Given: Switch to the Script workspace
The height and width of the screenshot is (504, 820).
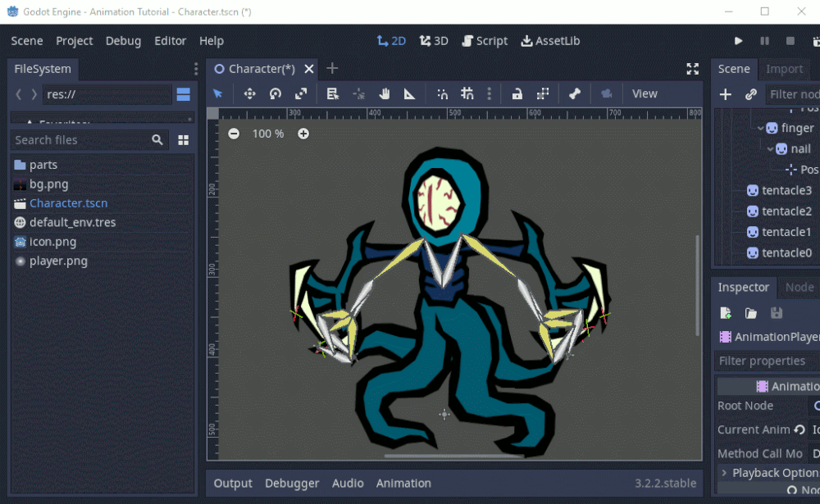Looking at the screenshot, I should point(485,41).
